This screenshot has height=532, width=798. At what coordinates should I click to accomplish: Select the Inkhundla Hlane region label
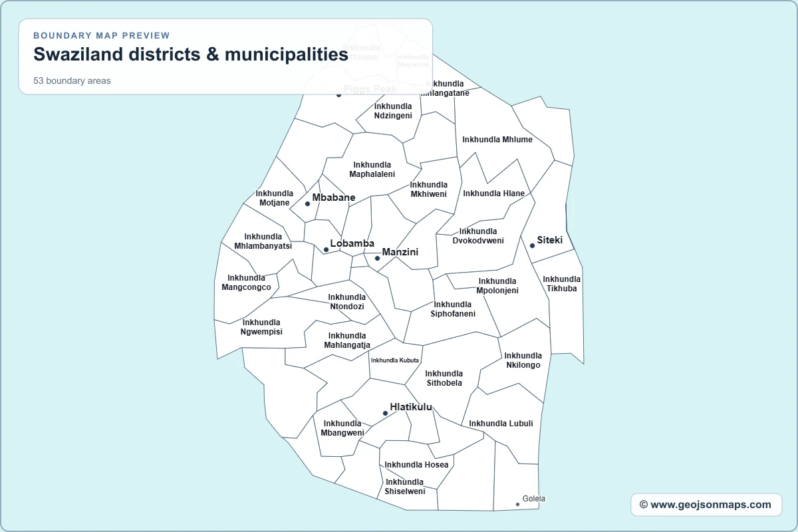pos(494,194)
